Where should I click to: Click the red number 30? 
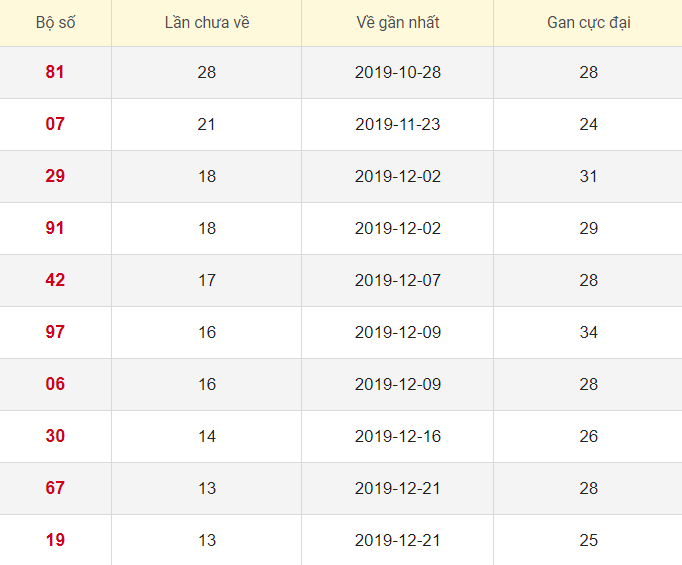(x=55, y=436)
